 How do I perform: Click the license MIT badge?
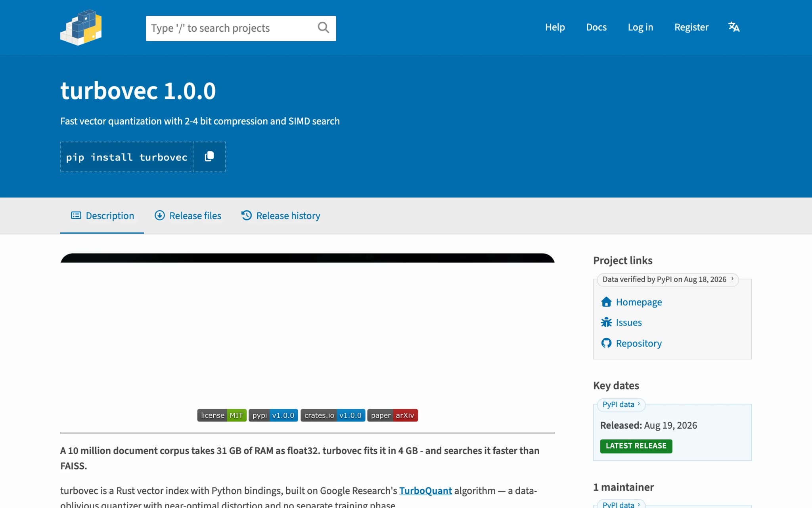[222, 415]
